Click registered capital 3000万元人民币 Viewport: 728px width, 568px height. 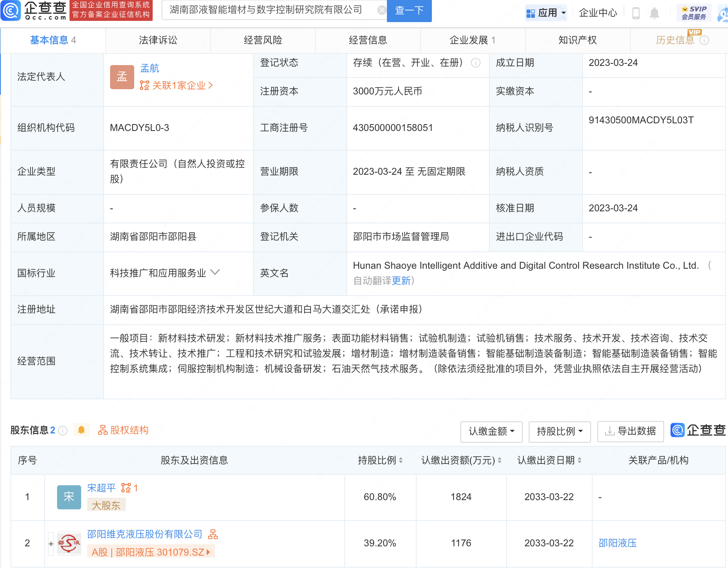[387, 91]
